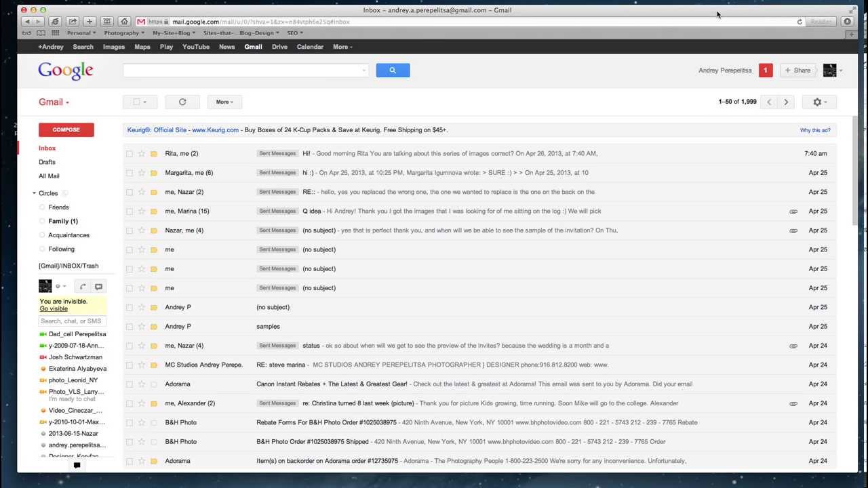This screenshot has width=868, height=488.
Task: Show Safari bookmarks book icon
Action: [41, 33]
